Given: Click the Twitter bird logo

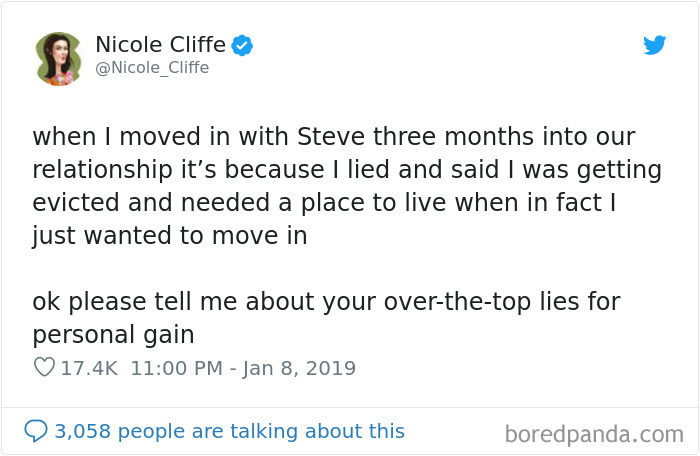Looking at the screenshot, I should (x=654, y=45).
